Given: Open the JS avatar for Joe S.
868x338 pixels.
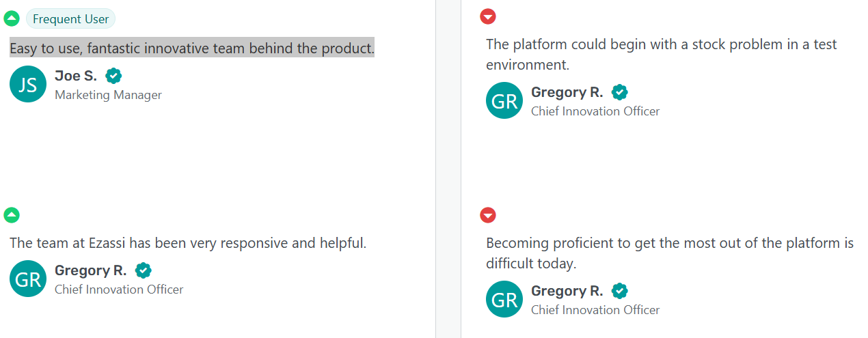Looking at the screenshot, I should tap(28, 84).
